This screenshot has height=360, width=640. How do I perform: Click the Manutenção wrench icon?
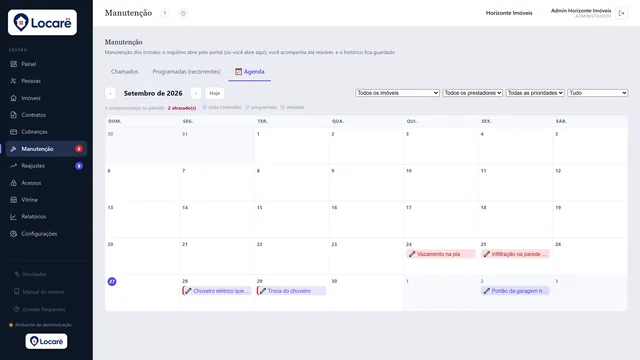[x=13, y=149]
